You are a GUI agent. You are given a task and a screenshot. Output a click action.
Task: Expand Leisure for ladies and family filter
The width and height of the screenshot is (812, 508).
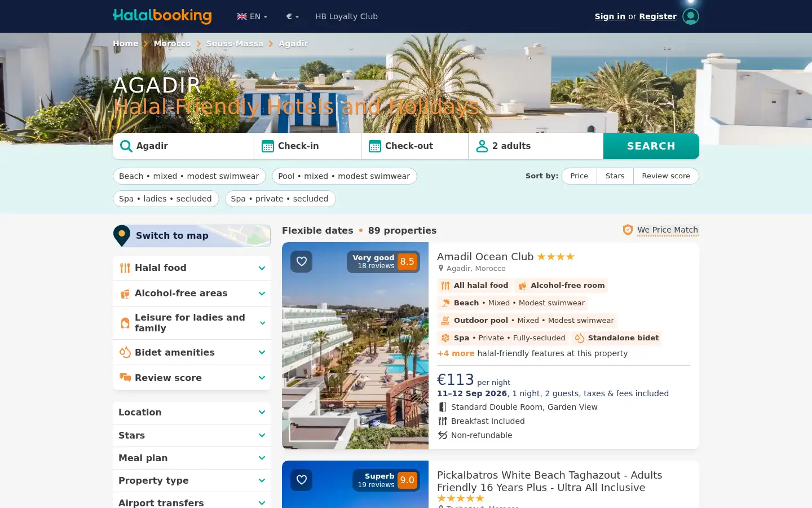(x=192, y=323)
